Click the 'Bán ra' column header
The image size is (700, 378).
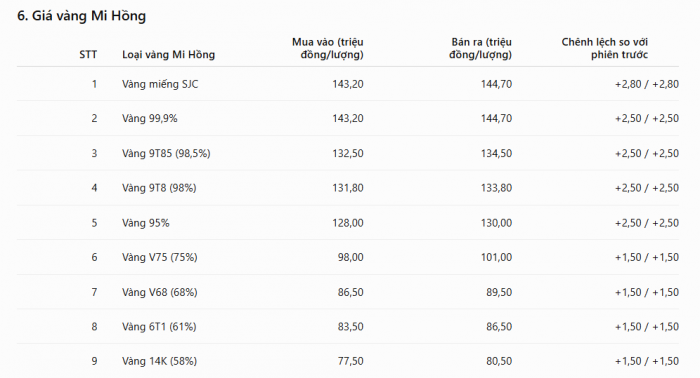(480, 48)
